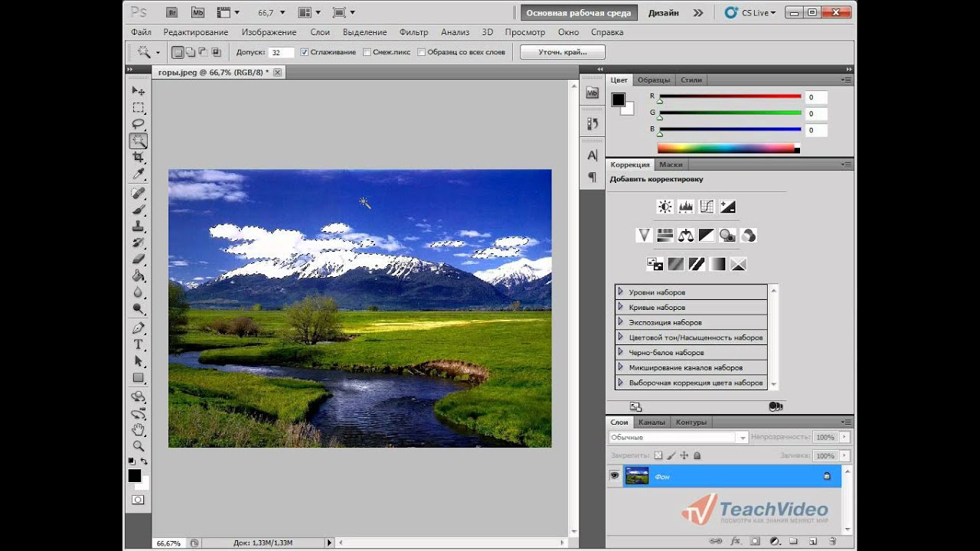The image size is (980, 551).
Task: Select the Paint Bucket tool
Action: [x=139, y=275]
